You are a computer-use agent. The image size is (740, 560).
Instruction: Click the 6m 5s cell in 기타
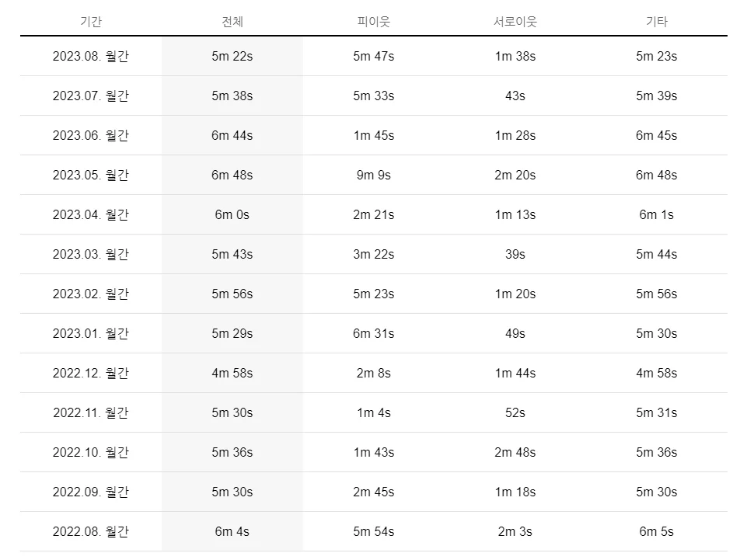click(x=657, y=531)
